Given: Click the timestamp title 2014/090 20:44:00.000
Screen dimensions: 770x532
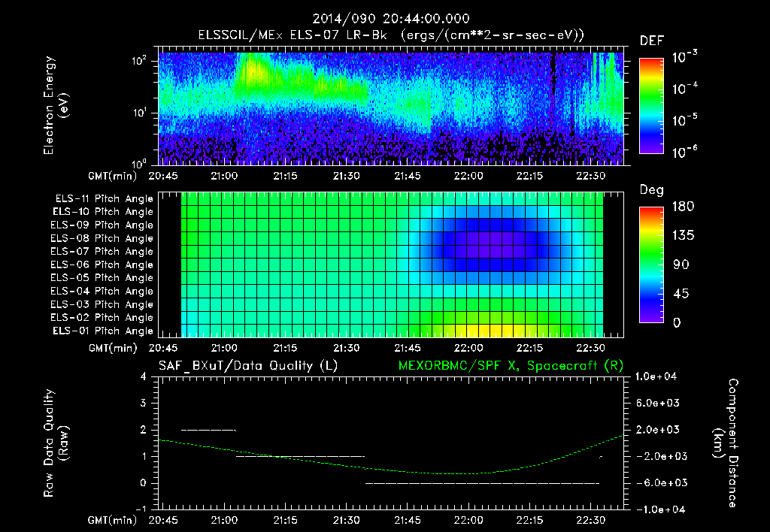Looking at the screenshot, I should [x=391, y=19].
